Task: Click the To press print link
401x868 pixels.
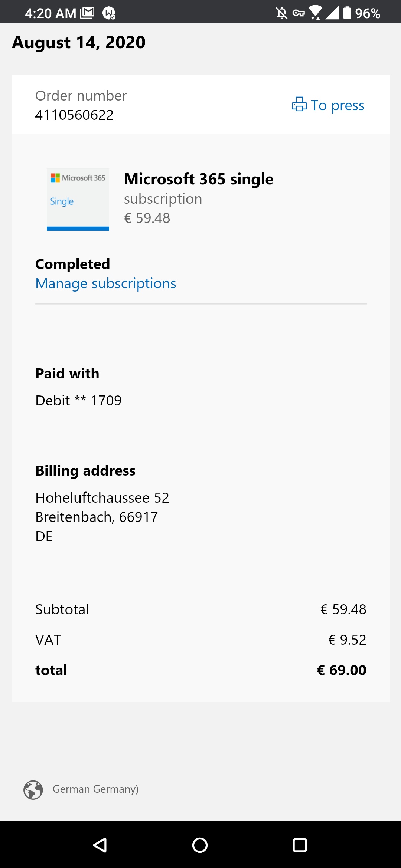Action: (328, 105)
